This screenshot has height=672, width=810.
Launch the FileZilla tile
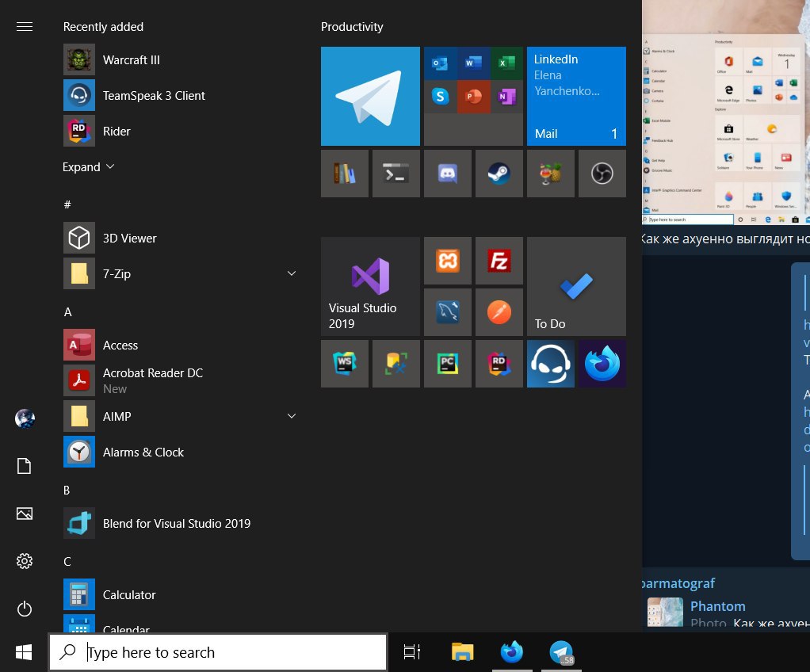(x=499, y=261)
